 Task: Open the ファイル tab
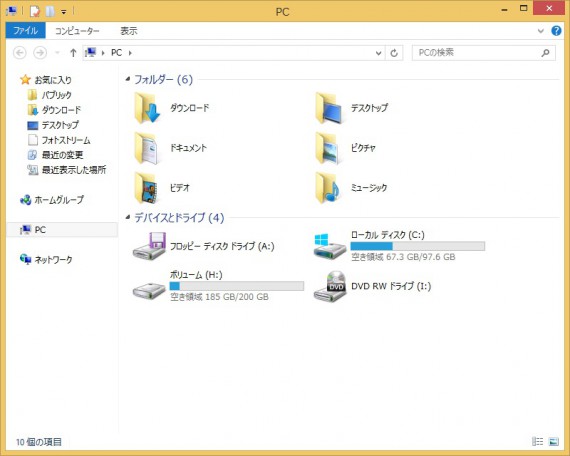[25, 31]
